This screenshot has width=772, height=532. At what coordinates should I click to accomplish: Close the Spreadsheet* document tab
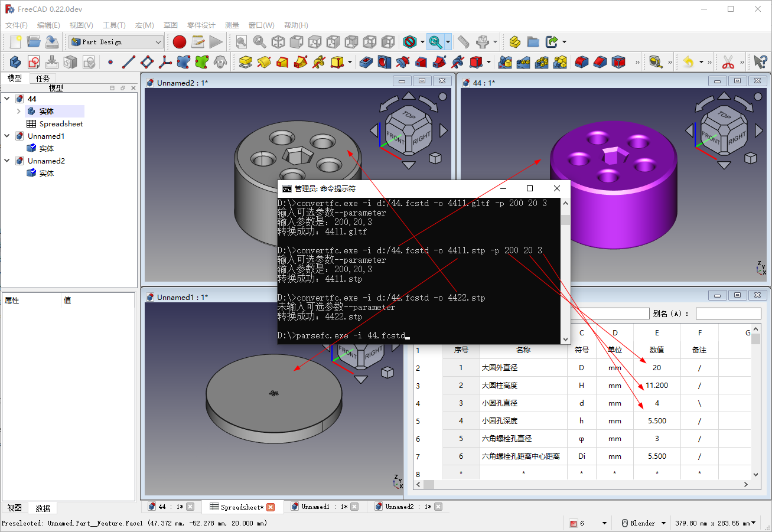click(x=271, y=507)
